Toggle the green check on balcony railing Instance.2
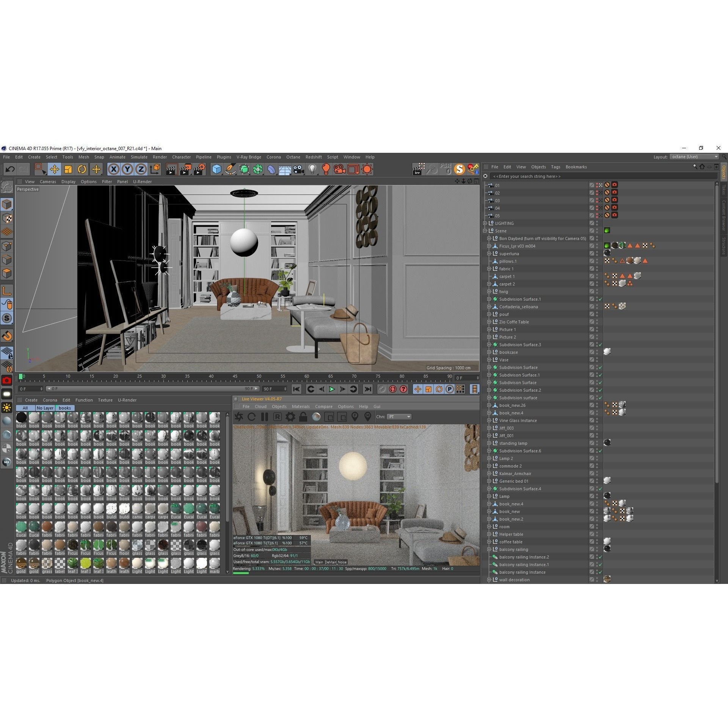728x728 pixels. click(601, 557)
